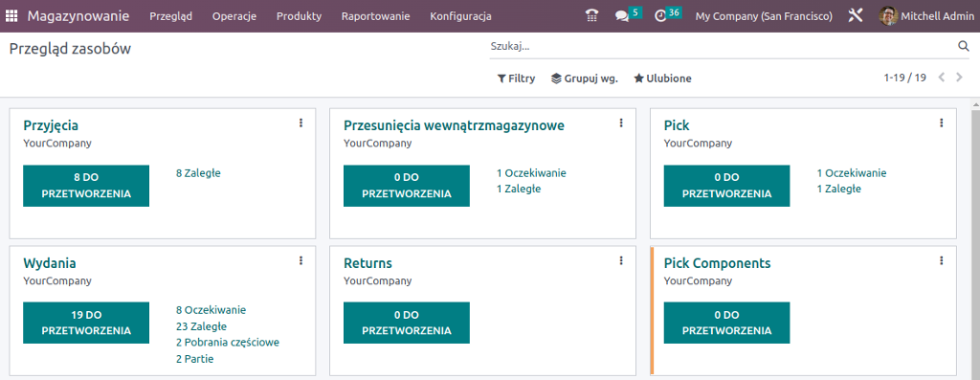Image resolution: width=980 pixels, height=380 pixels.
Task: Open the activities clock icon
Action: click(x=660, y=16)
